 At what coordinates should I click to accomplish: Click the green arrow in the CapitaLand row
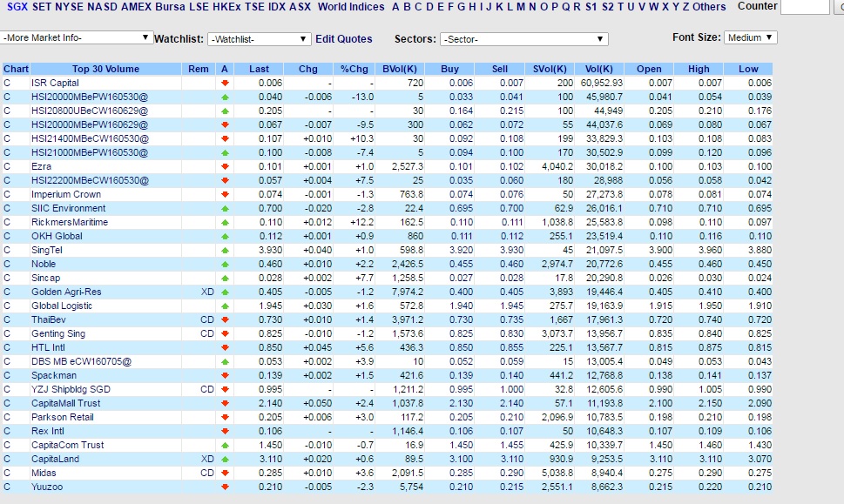pos(225,460)
